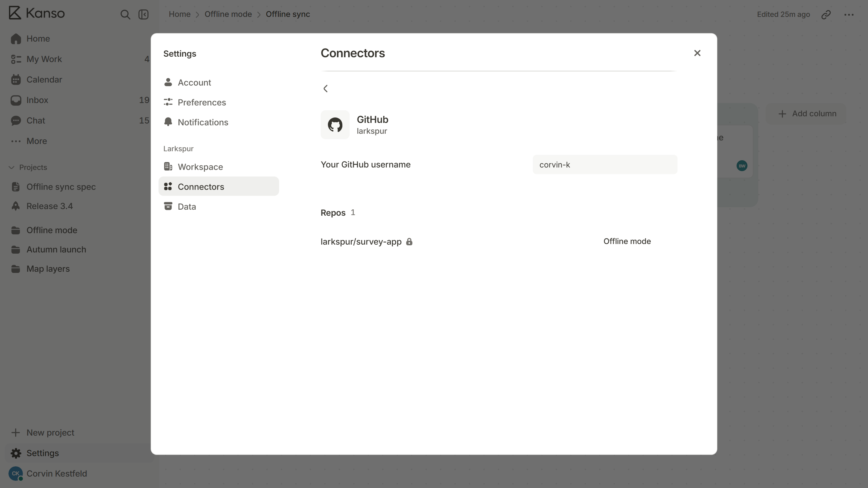This screenshot has height=488, width=868.
Task: Create a New project
Action: point(79,433)
